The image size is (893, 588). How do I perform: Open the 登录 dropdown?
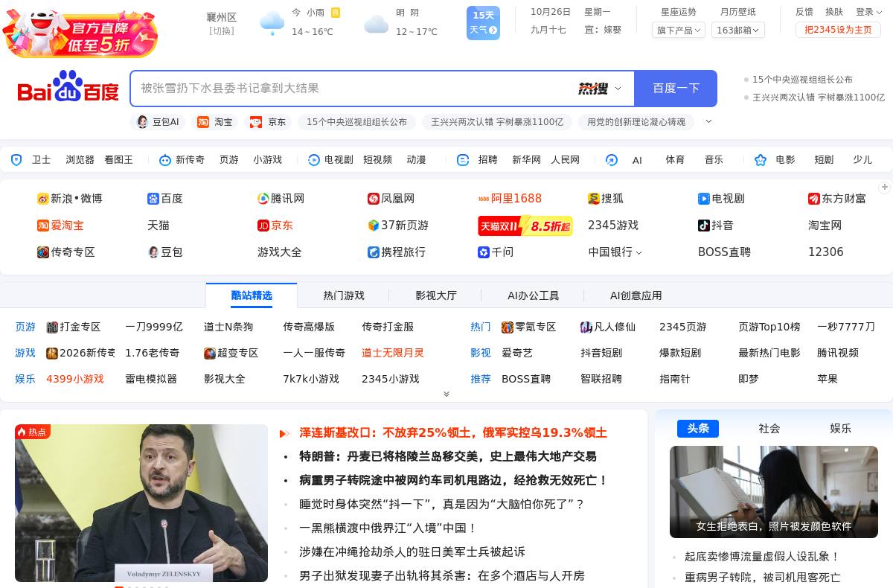[868, 12]
